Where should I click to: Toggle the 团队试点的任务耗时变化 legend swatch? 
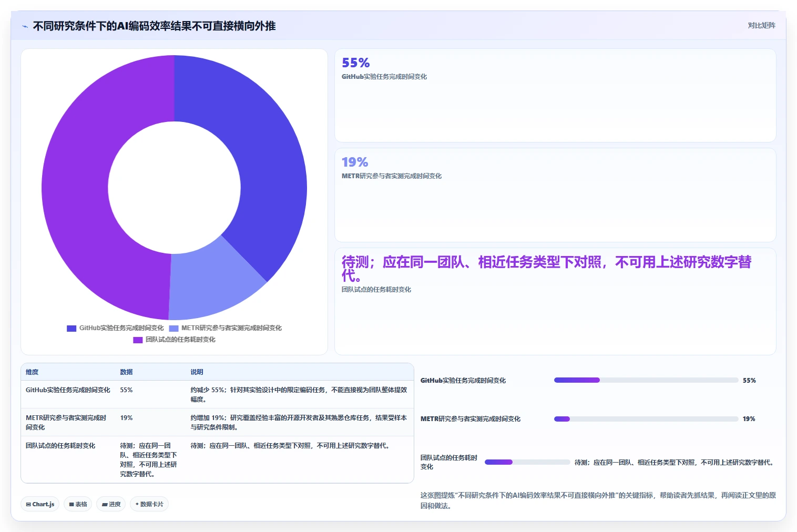(138, 340)
